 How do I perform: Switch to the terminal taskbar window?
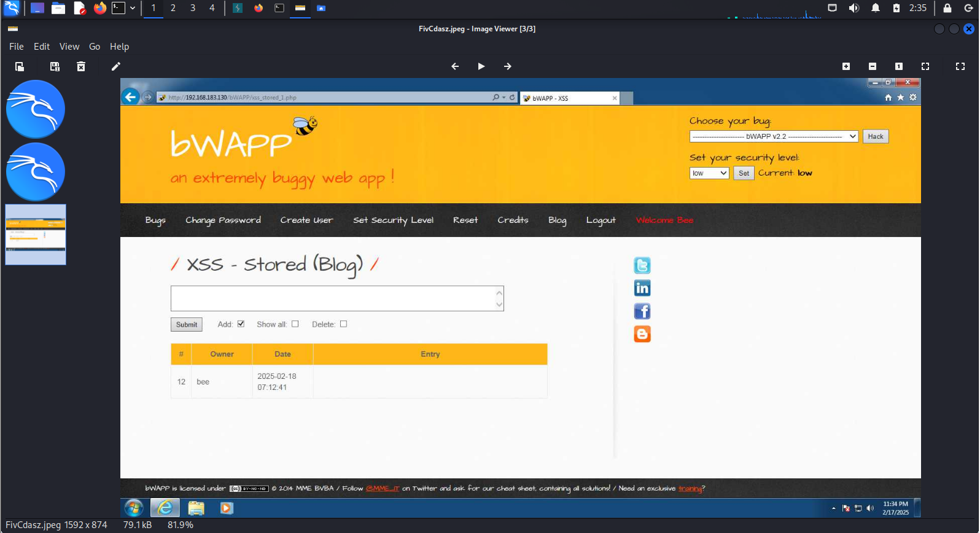click(279, 8)
